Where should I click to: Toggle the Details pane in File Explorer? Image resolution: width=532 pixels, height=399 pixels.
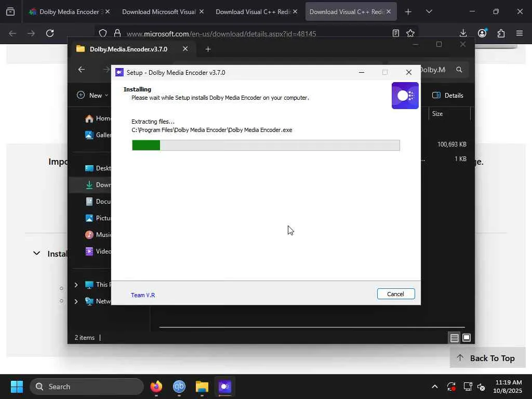447,96
